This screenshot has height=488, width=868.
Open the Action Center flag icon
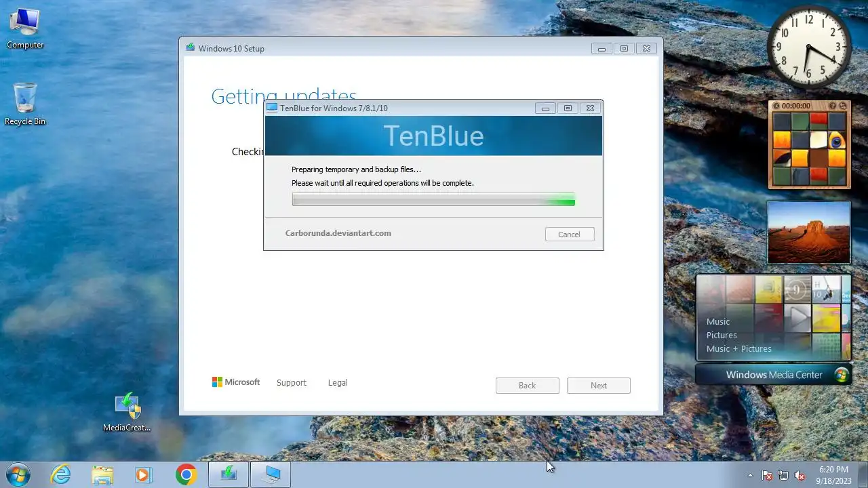[767, 475]
